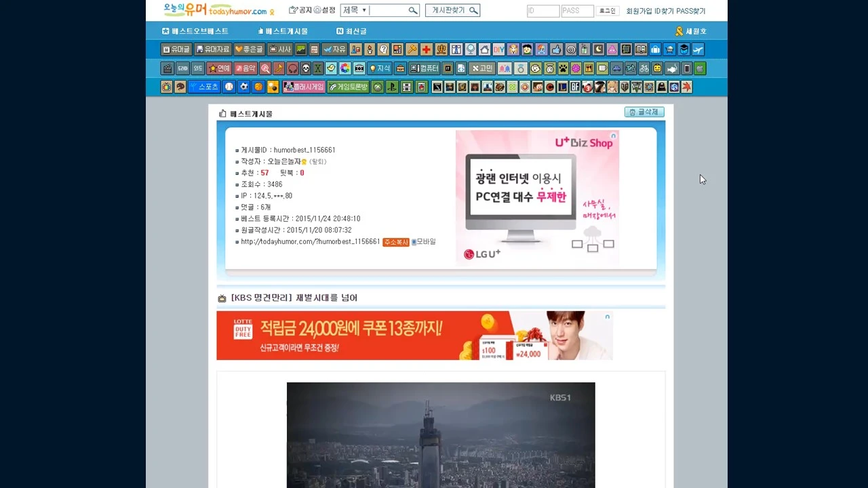Select the 유머자료 board icon
Screen dimensions: 868x488
tap(212, 49)
